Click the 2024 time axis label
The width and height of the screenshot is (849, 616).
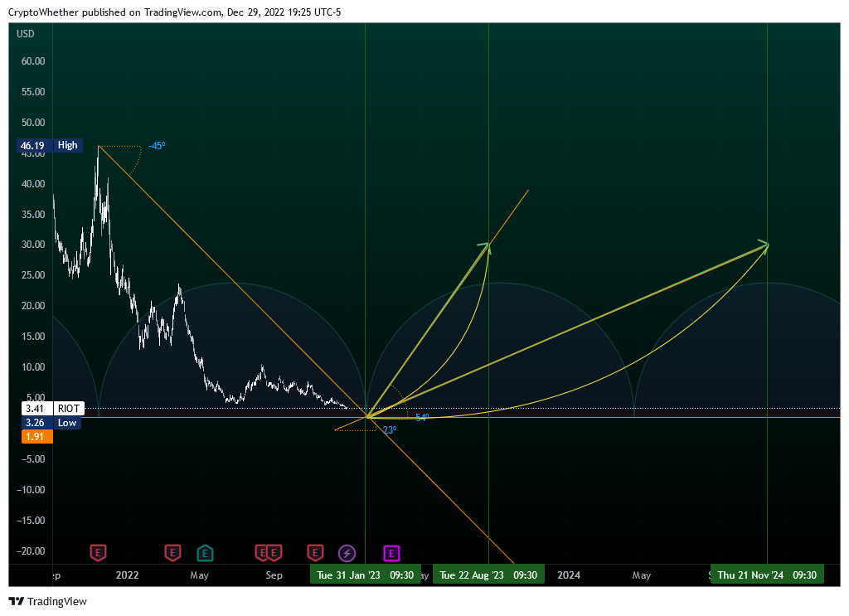tap(569, 575)
